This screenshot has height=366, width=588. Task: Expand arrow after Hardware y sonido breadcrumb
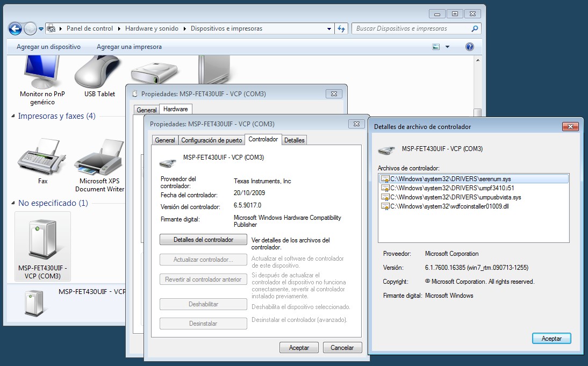pyautogui.click(x=184, y=28)
